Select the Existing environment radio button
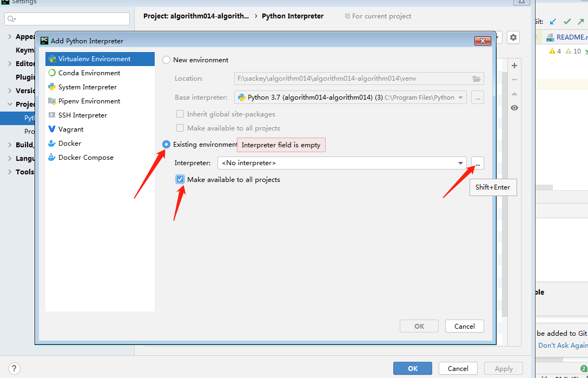 (166, 144)
